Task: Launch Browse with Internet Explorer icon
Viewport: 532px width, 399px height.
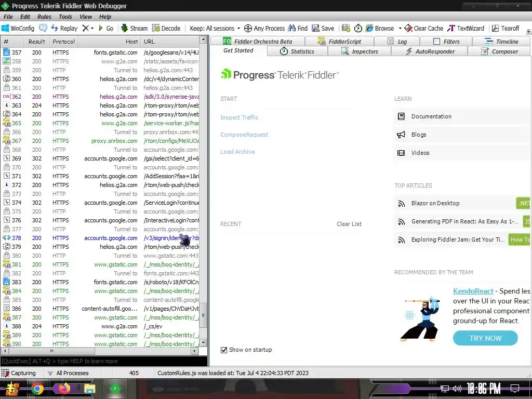Action: click(x=380, y=28)
